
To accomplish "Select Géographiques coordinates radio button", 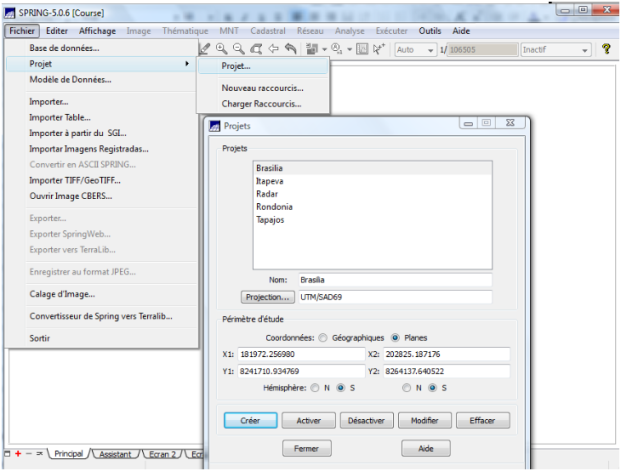I will click(322, 337).
